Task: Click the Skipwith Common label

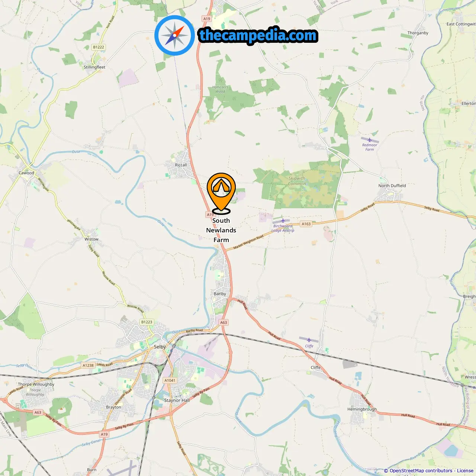Action: (297, 181)
